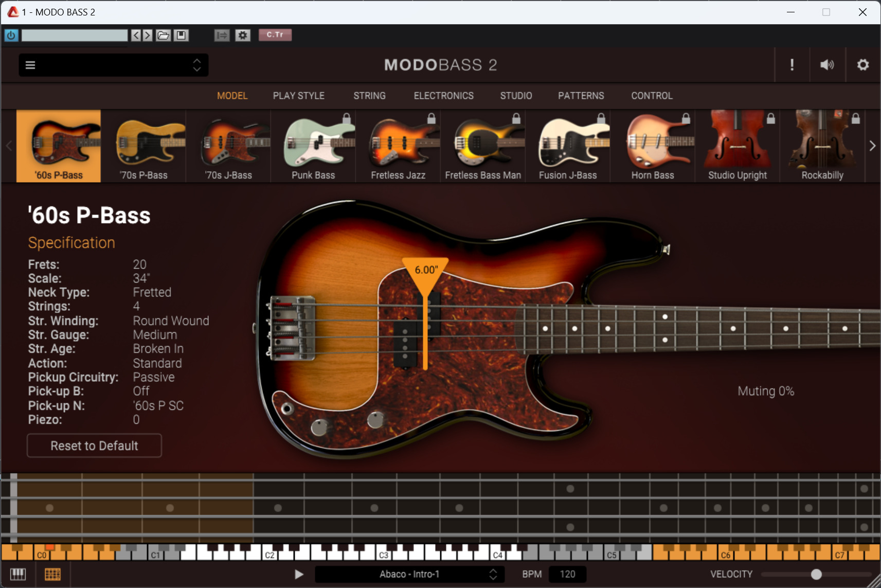Click the bass bridge
The image size is (881, 588).
pos(291,328)
